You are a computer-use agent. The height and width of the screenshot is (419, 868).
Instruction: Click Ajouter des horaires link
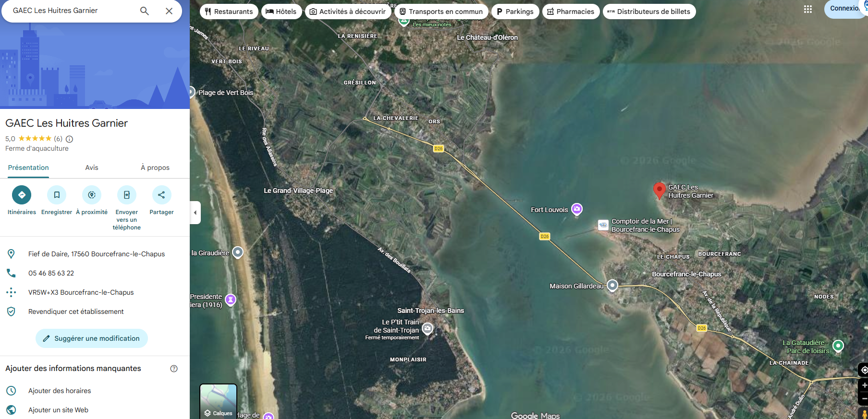click(60, 391)
